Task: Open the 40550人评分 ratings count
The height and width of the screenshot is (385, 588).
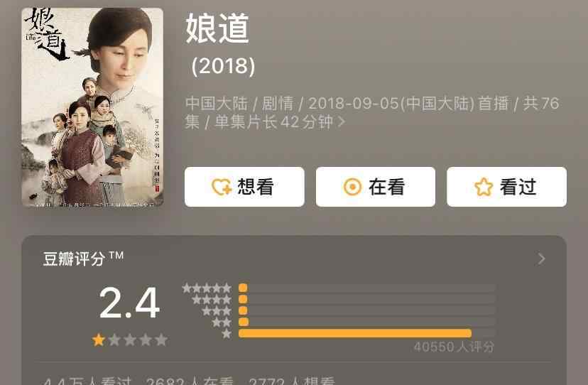Action: pyautogui.click(x=454, y=347)
